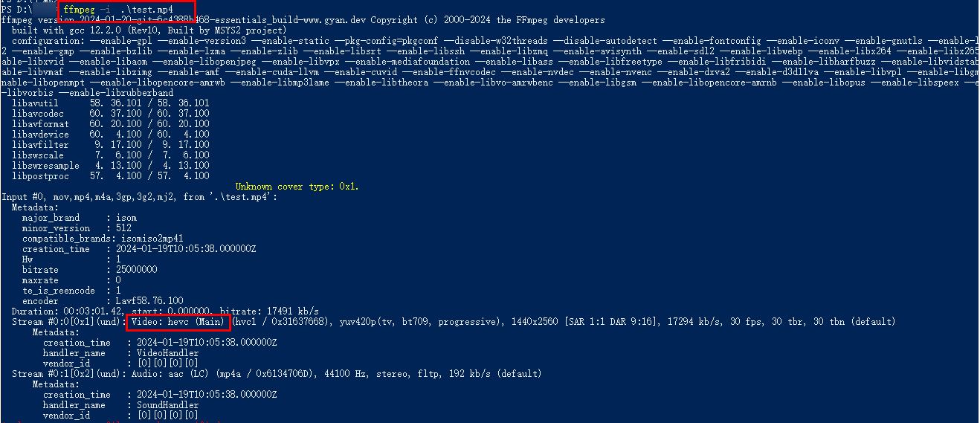Click the PS D:\ prompt at top
Viewport: 980px width, 423px height.
16,9
